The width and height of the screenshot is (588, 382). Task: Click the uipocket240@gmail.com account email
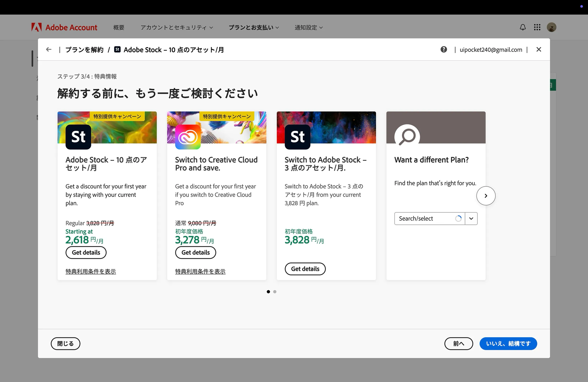tap(491, 50)
